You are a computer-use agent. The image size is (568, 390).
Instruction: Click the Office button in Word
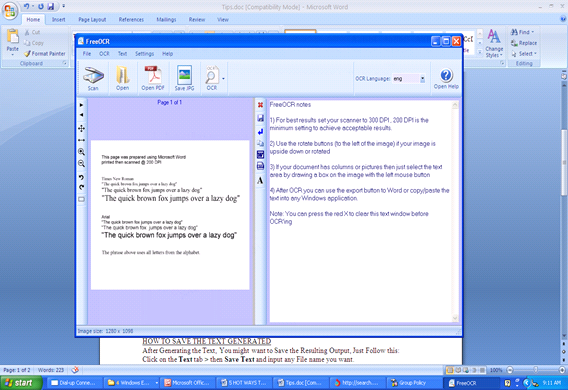click(x=10, y=10)
